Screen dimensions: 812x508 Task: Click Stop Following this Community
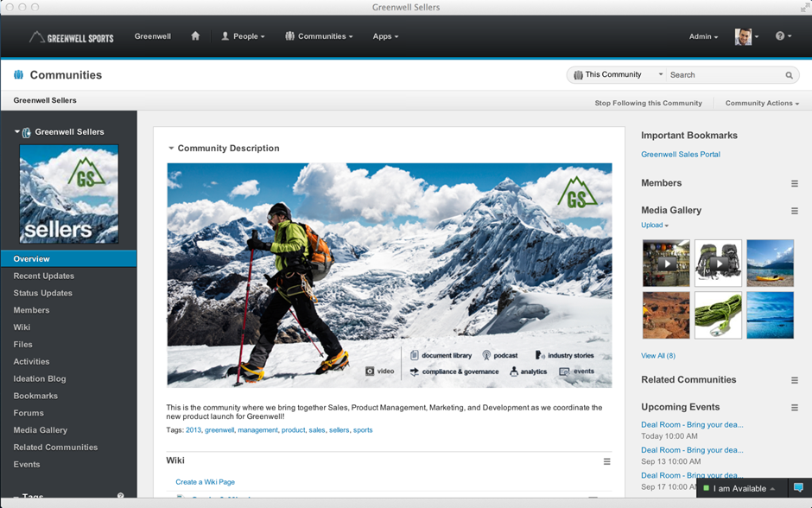(648, 103)
